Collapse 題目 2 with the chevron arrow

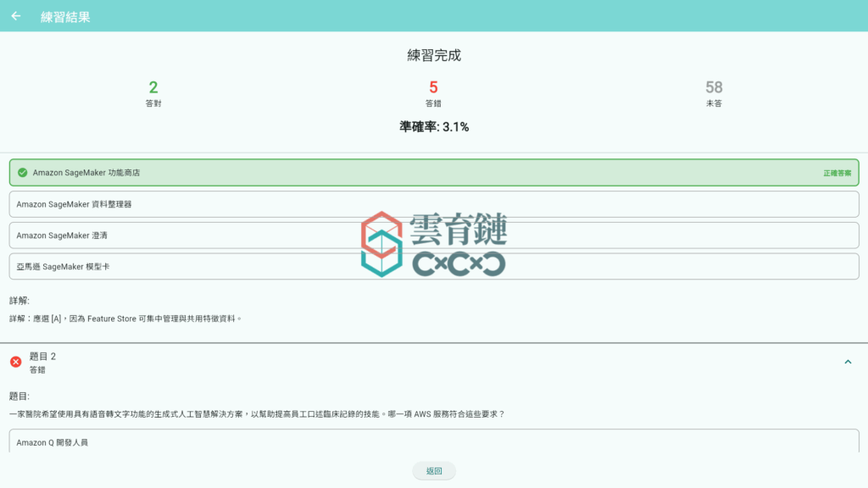[x=847, y=362]
